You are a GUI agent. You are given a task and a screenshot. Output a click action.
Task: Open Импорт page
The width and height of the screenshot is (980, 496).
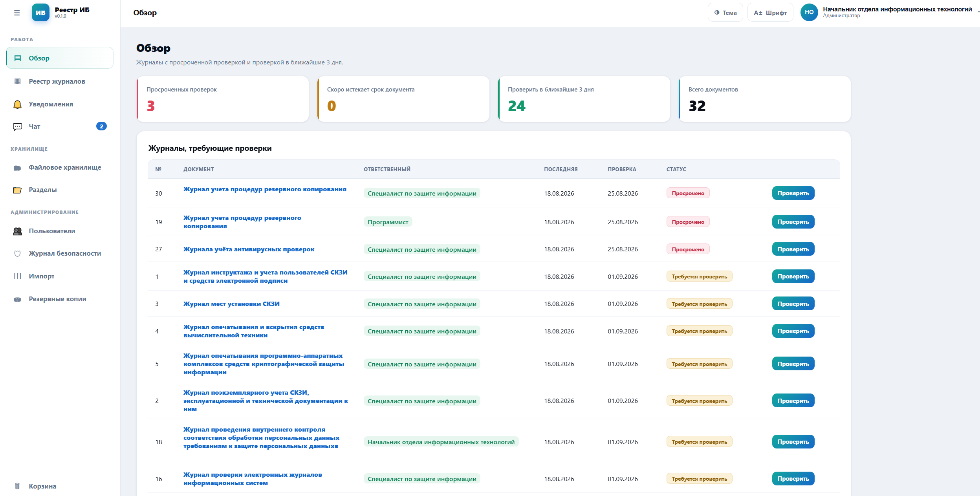60,276
